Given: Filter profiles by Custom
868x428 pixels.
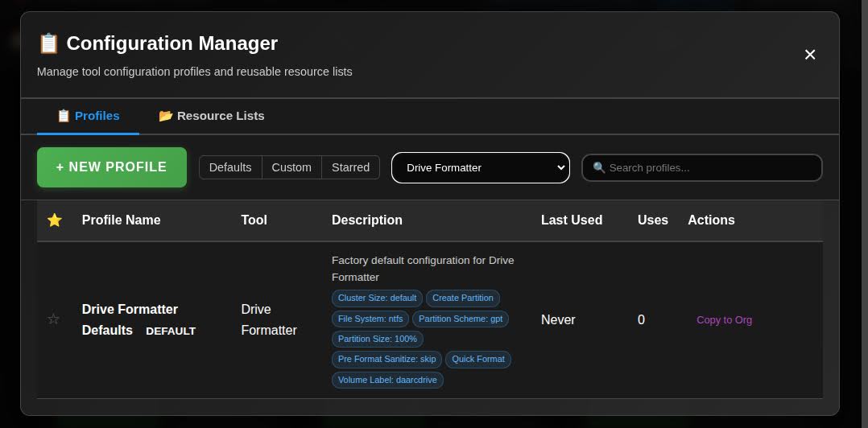Looking at the screenshot, I should point(291,167).
